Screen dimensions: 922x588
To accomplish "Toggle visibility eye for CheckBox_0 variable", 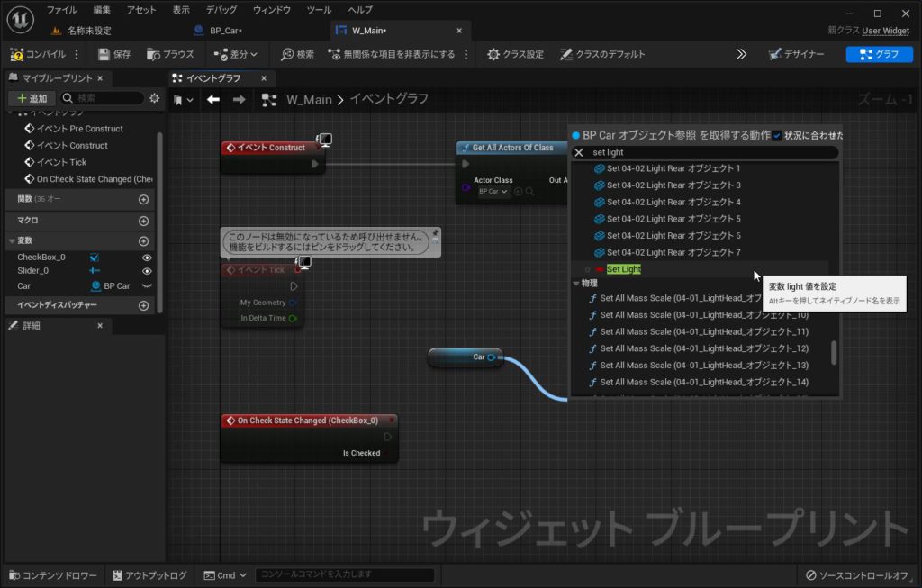I will click(x=147, y=258).
